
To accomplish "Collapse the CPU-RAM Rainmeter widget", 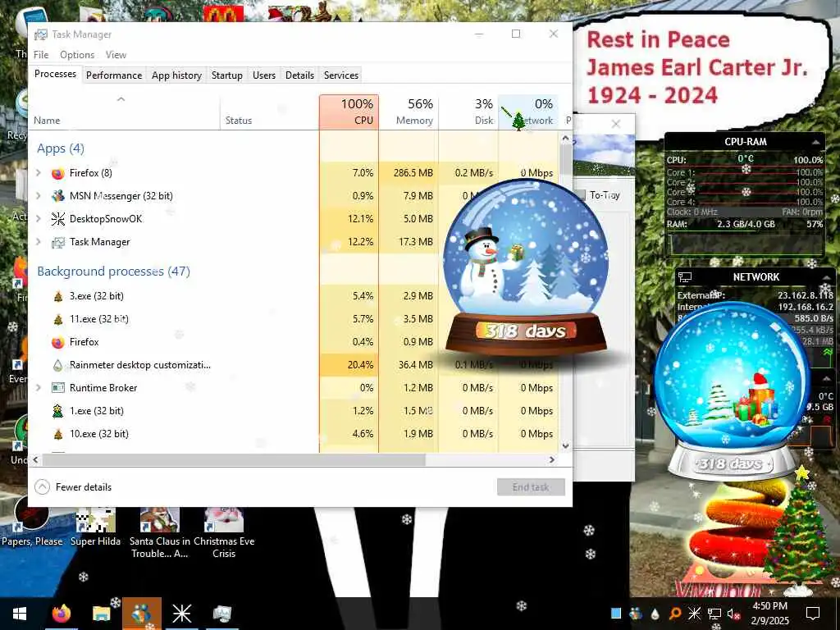I will coord(815,143).
